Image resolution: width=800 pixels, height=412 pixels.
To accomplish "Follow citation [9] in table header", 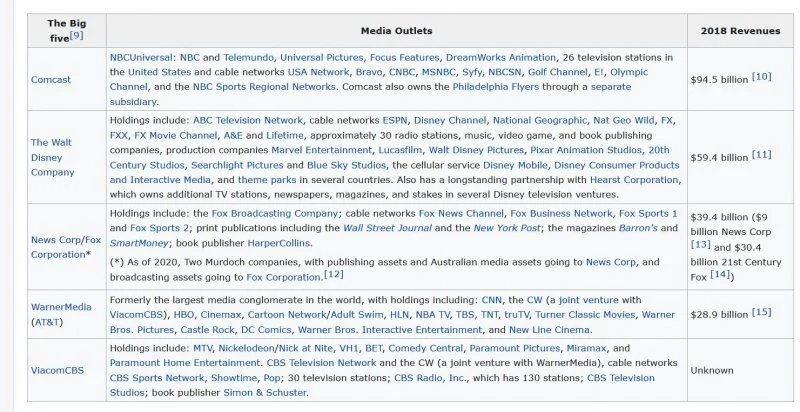I will (x=77, y=35).
